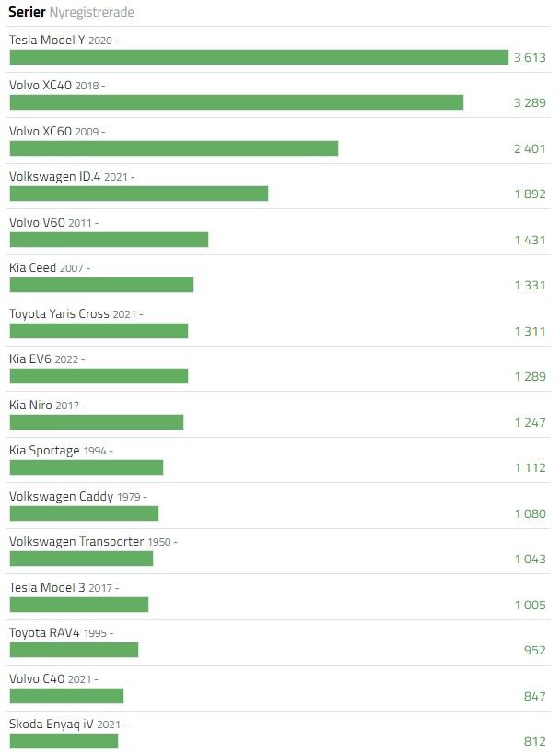Click the Kia EV6 series name
Viewport: 560px width, 754px height.
coord(30,359)
